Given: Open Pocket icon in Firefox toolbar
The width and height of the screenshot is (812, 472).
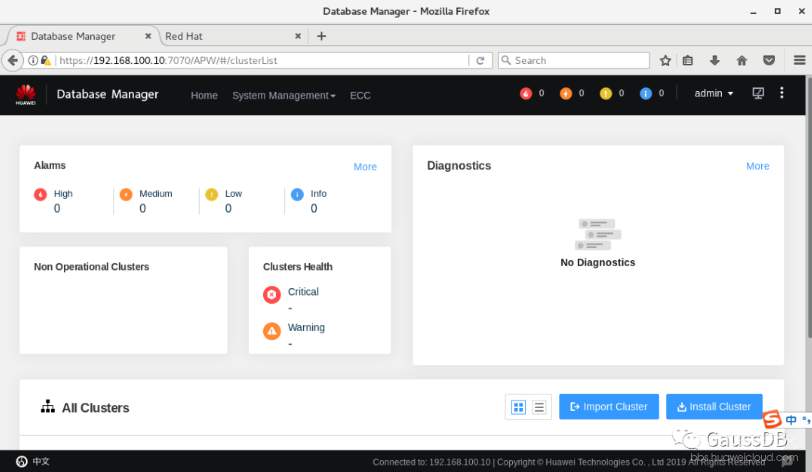Looking at the screenshot, I should (x=769, y=61).
